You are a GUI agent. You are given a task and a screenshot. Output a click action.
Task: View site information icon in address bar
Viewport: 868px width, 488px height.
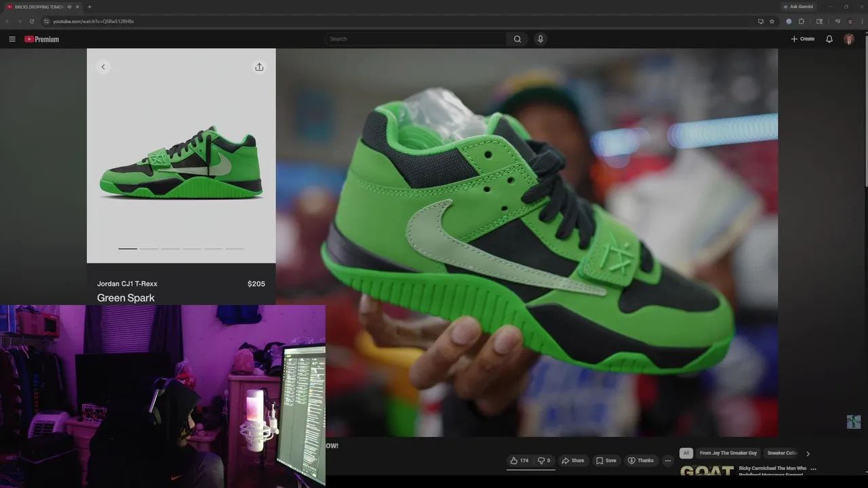tap(46, 21)
